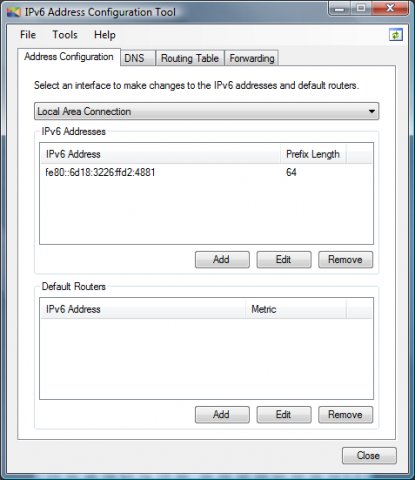Select the fe80::6d18:3226:ffd2:4881 address row
This screenshot has height=480, width=415.
pyautogui.click(x=206, y=172)
